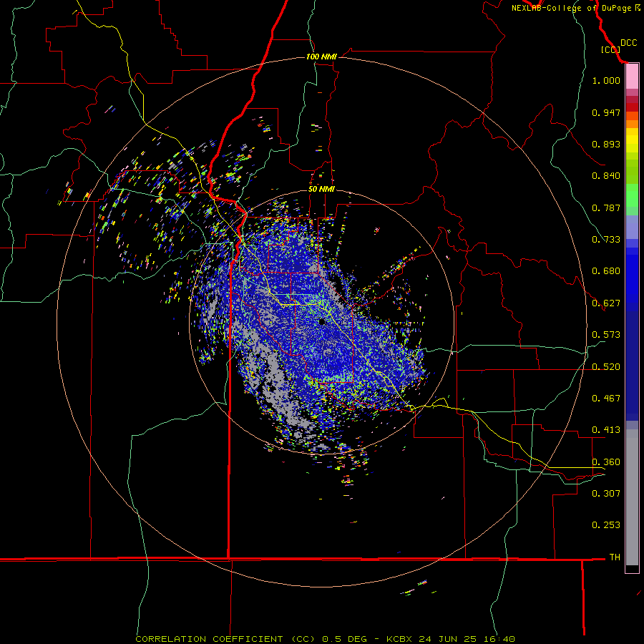Click the 1.000 value on color scale
The width and height of the screenshot is (644, 644).
[x=606, y=80]
